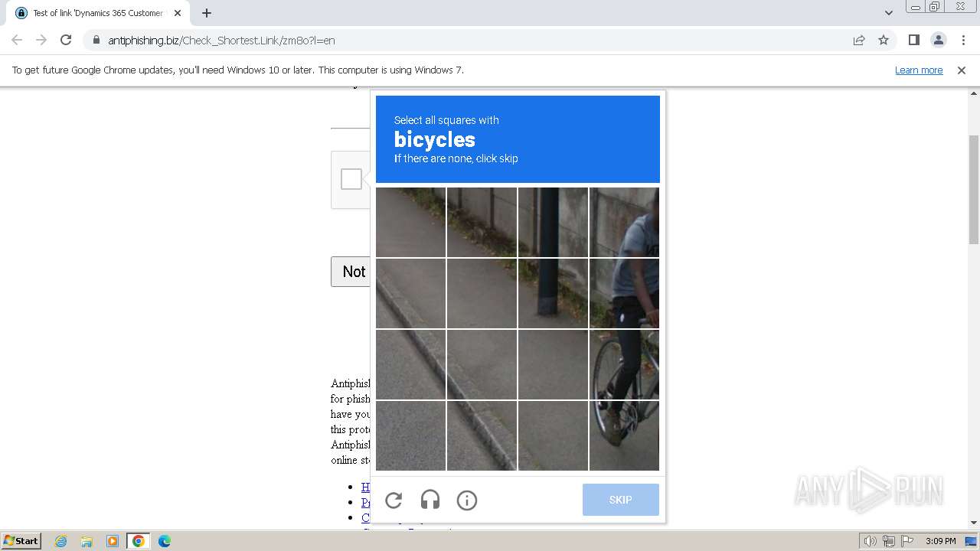Select captcha square with bicycle front wheel
Viewport: 980px width, 551px height.
click(624, 364)
